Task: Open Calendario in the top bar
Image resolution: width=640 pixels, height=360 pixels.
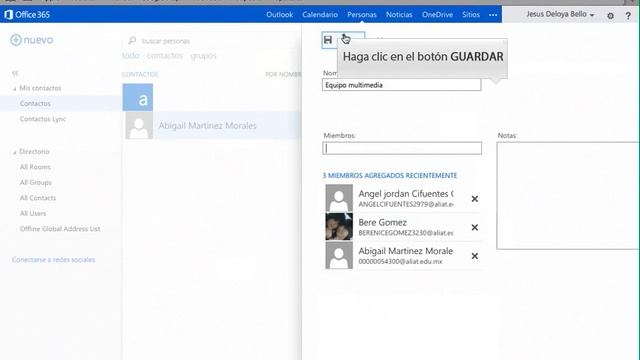Action: coord(320,15)
